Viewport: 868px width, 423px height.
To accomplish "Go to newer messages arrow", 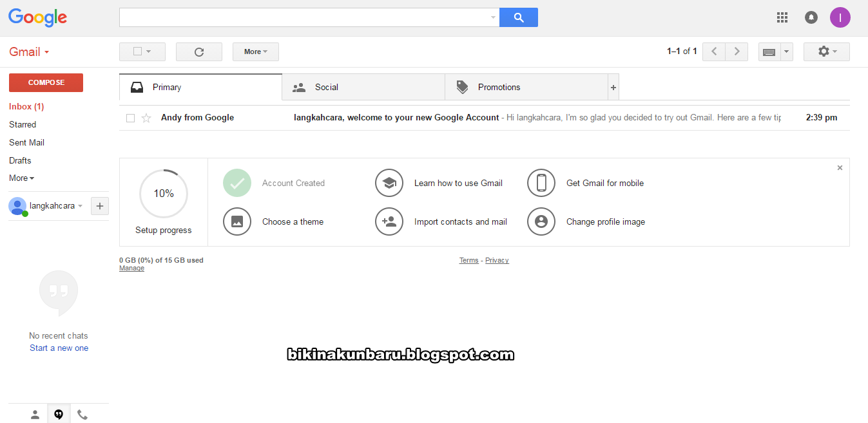I will [714, 52].
